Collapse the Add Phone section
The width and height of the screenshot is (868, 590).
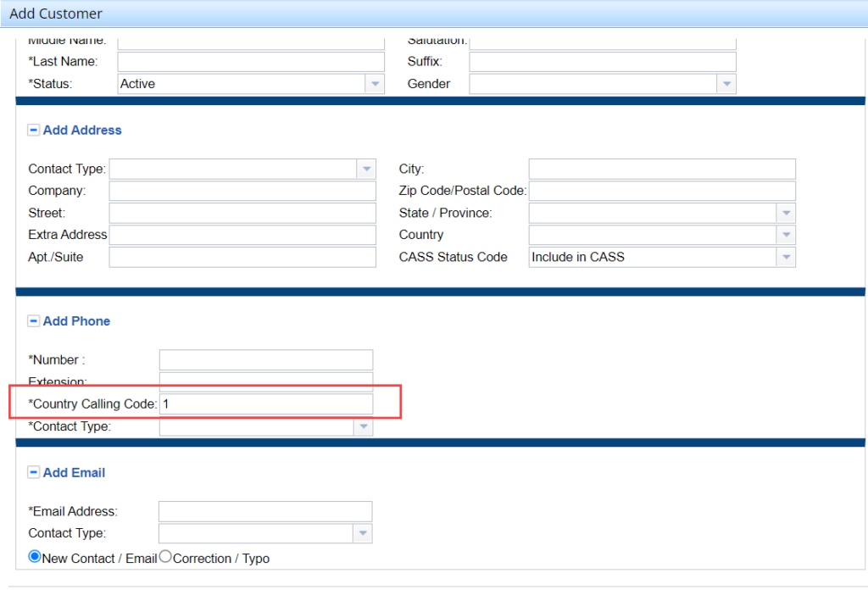pyautogui.click(x=34, y=321)
